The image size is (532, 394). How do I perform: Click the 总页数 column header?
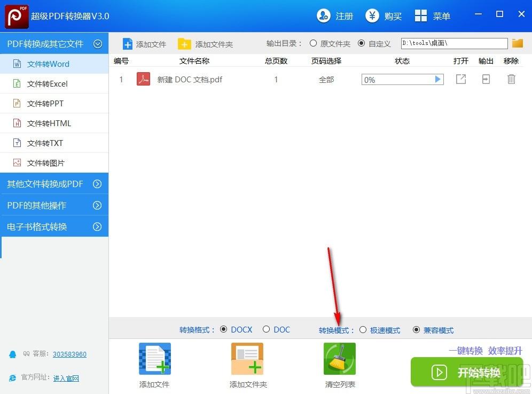tap(276, 61)
